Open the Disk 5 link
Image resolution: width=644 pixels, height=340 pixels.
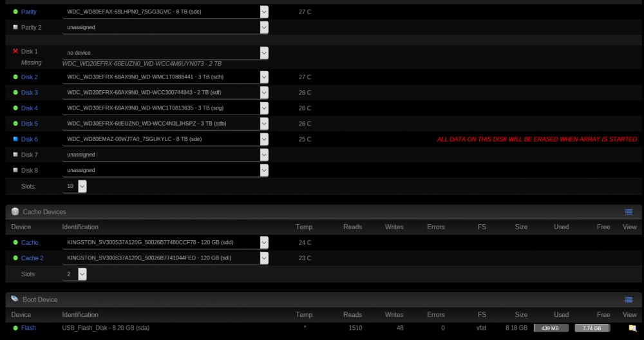click(x=30, y=124)
